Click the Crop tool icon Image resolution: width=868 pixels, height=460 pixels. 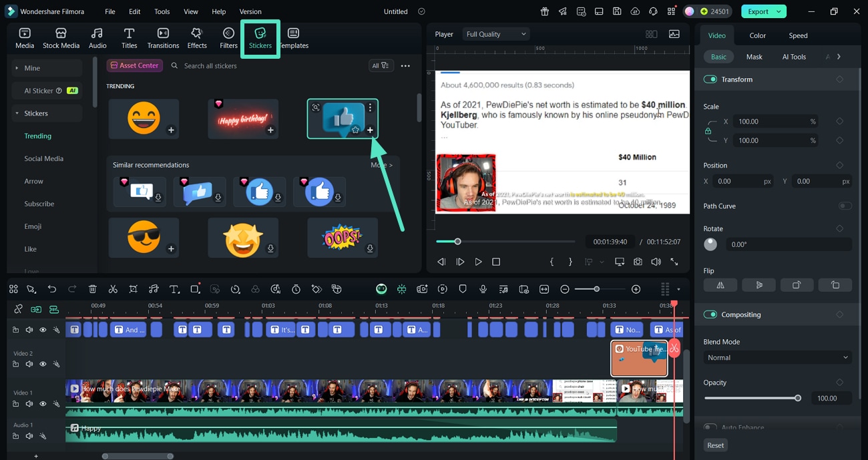[134, 289]
